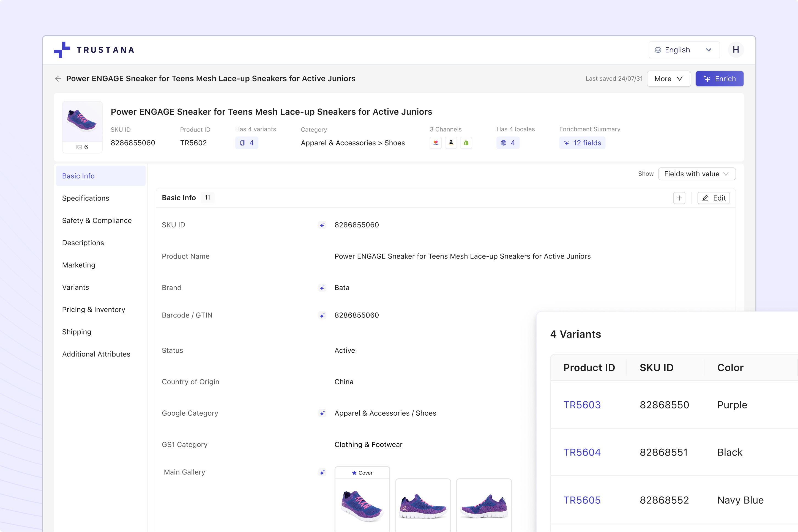Screen dimensions: 798x532
Task: Click the plus icon to add an attribute
Action: 679,198
